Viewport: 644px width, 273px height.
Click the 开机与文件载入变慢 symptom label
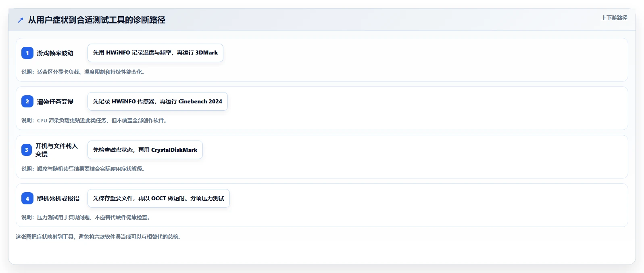56,150
